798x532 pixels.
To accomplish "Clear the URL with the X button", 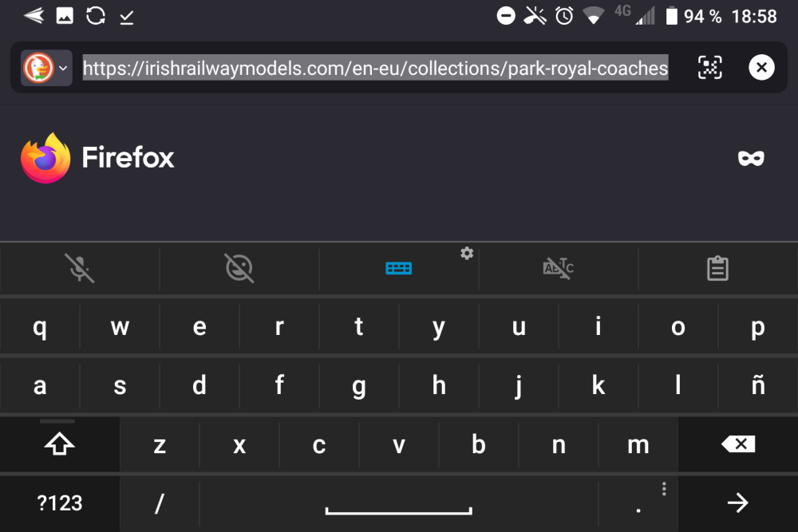I will [x=761, y=68].
